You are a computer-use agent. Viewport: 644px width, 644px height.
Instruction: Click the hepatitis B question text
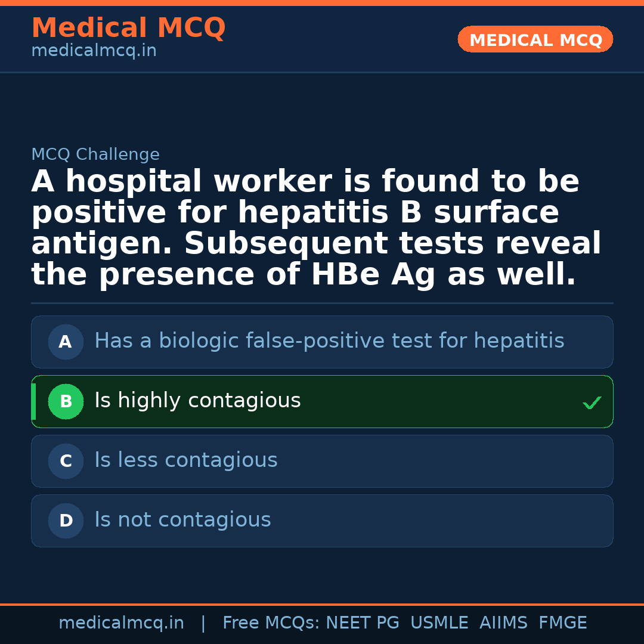coord(316,228)
